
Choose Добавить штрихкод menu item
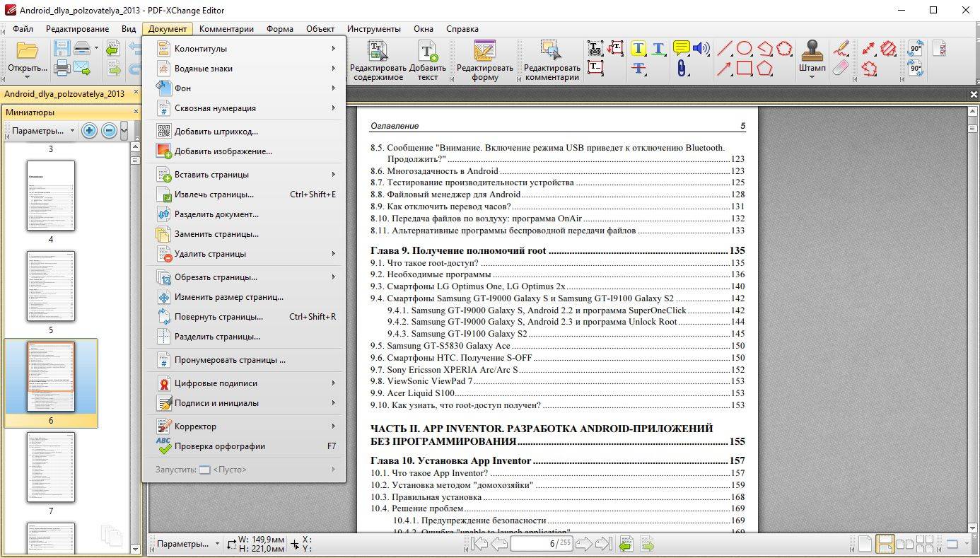(x=245, y=132)
